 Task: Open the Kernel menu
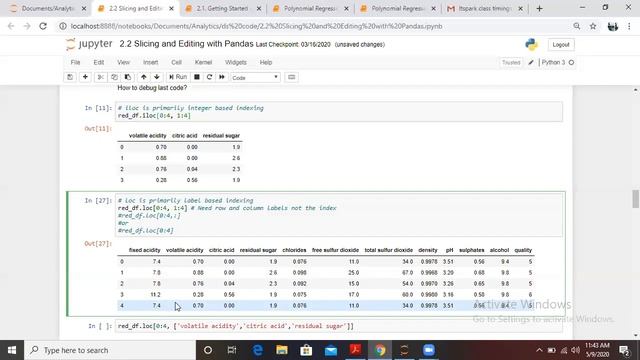203,62
